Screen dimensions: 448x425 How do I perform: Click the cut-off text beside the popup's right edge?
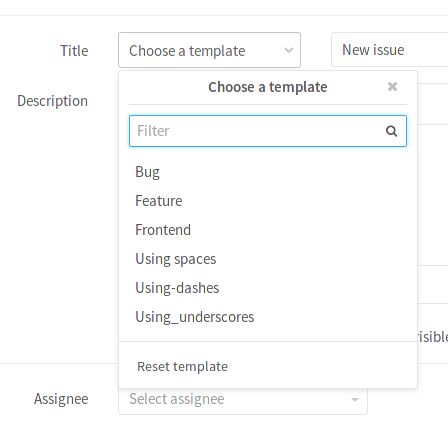pyautogui.click(x=433, y=337)
